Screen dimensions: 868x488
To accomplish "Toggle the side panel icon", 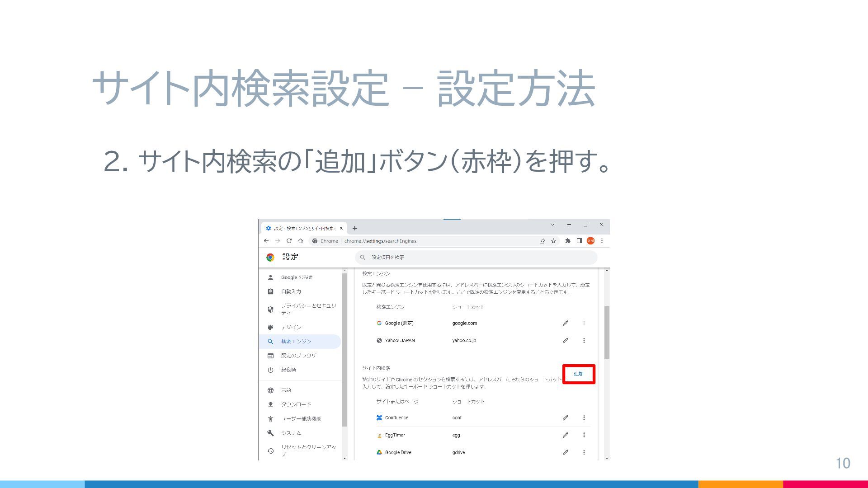I will (x=579, y=241).
